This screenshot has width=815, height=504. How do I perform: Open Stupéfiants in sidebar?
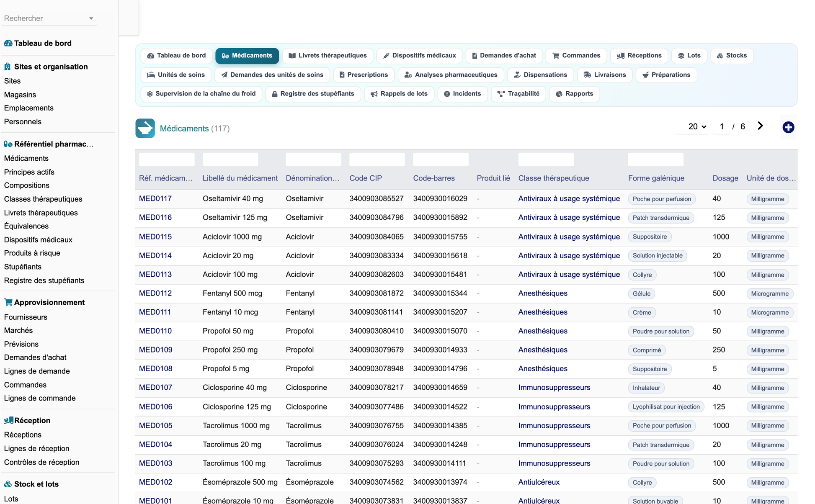(x=23, y=267)
